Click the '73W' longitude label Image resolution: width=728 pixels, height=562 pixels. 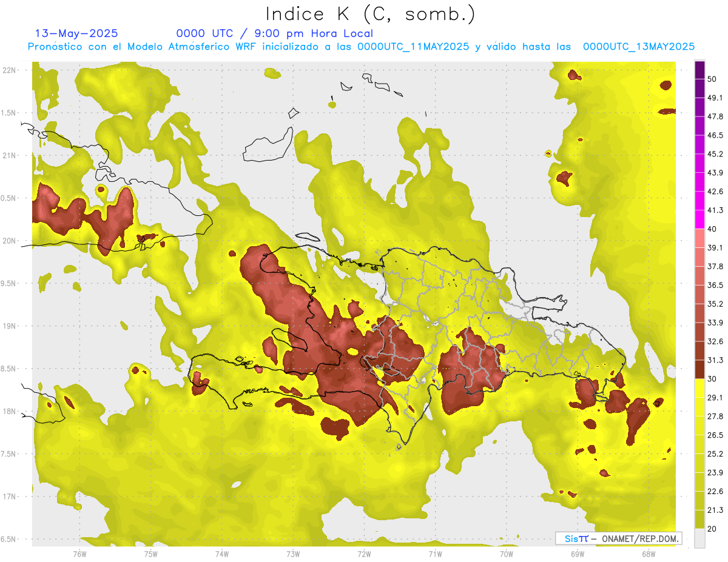[x=293, y=554]
